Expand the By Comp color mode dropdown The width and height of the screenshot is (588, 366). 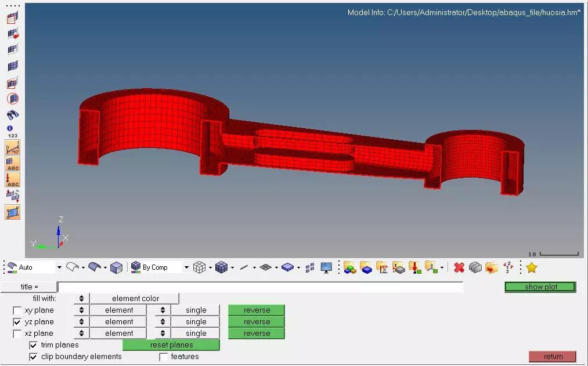(x=186, y=267)
